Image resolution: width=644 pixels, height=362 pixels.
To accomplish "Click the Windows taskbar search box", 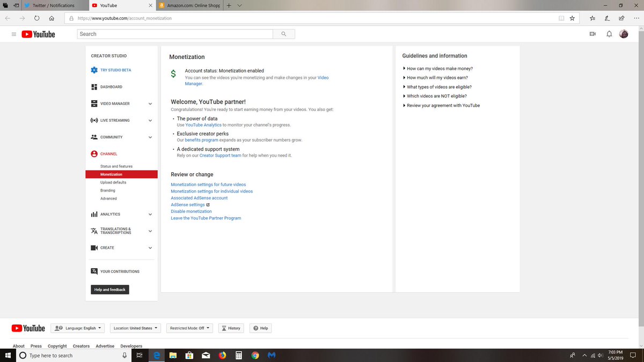I will (x=74, y=355).
